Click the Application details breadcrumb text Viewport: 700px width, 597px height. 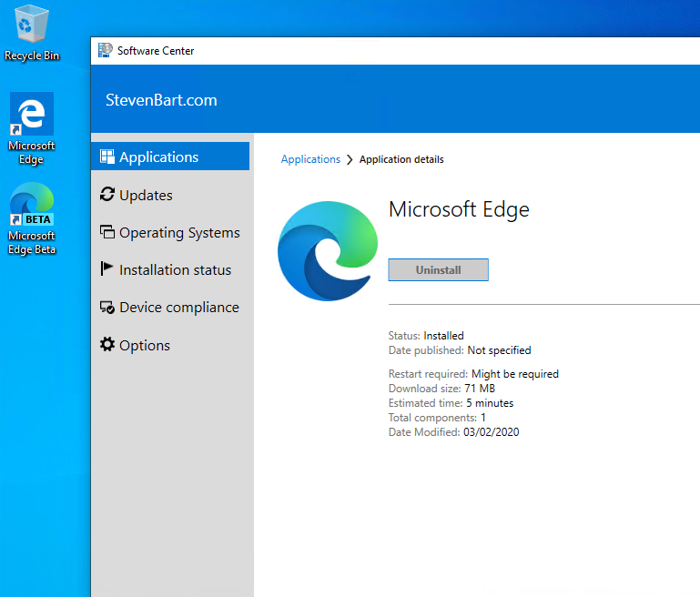click(401, 159)
